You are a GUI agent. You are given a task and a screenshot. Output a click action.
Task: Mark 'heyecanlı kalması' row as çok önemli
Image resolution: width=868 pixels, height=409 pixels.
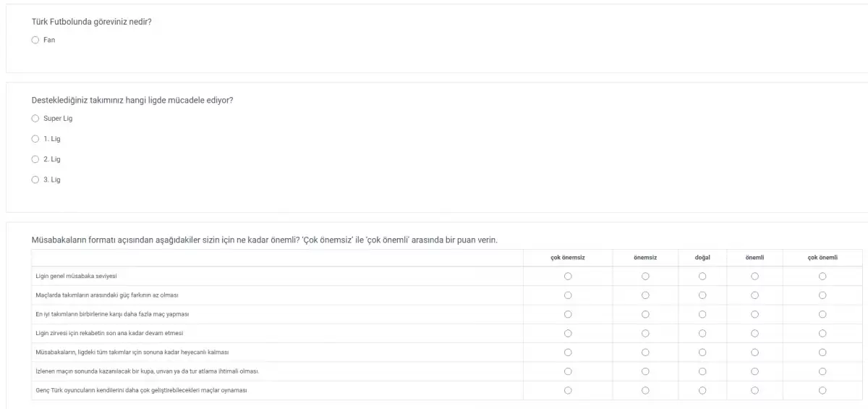coord(822,352)
